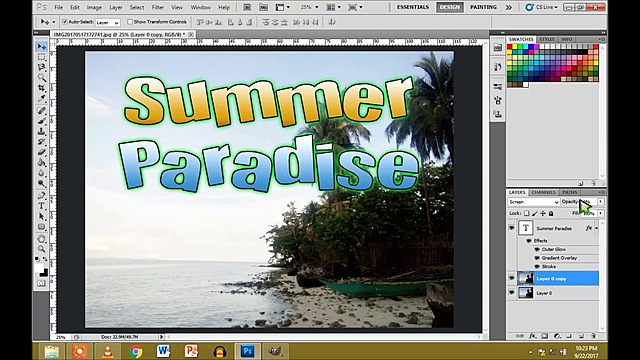This screenshot has width=640, height=360.
Task: Toggle Lock transparent pixels
Action: click(527, 213)
